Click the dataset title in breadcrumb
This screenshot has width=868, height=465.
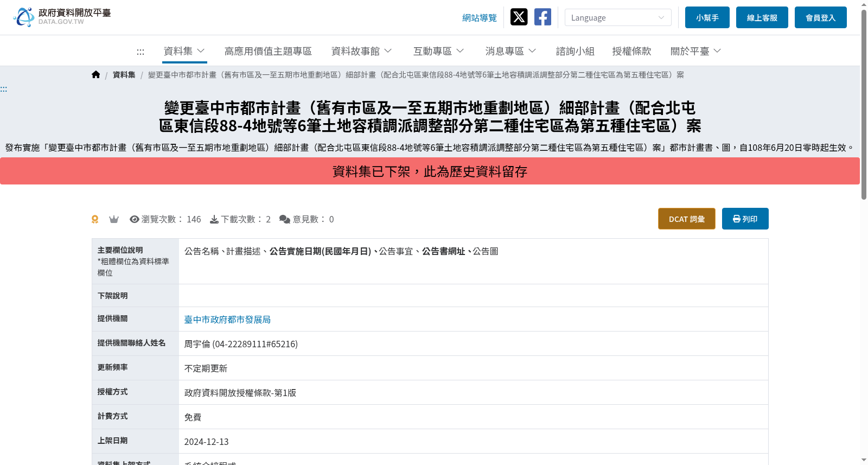click(x=416, y=75)
